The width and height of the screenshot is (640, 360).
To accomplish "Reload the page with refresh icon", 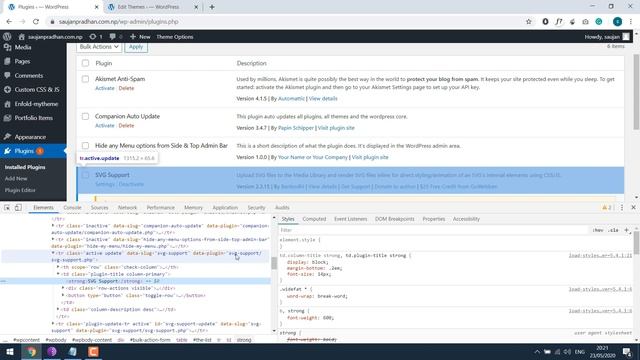I will point(36,22).
